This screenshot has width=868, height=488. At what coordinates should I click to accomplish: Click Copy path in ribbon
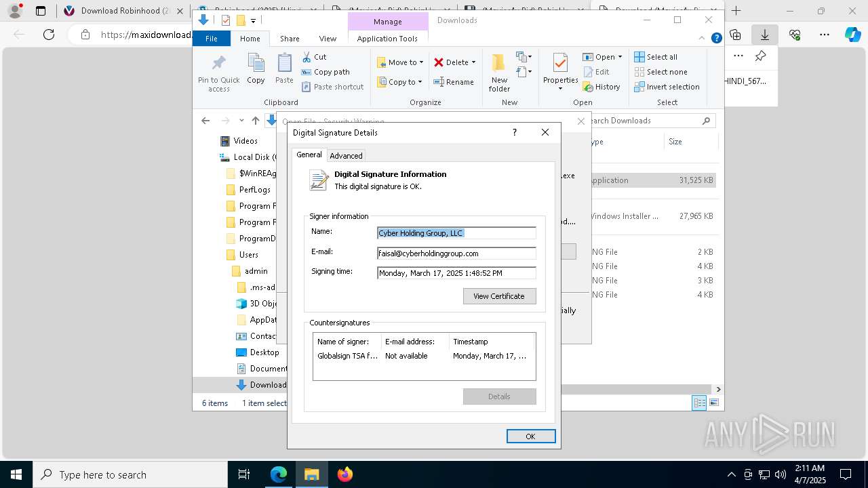point(325,72)
